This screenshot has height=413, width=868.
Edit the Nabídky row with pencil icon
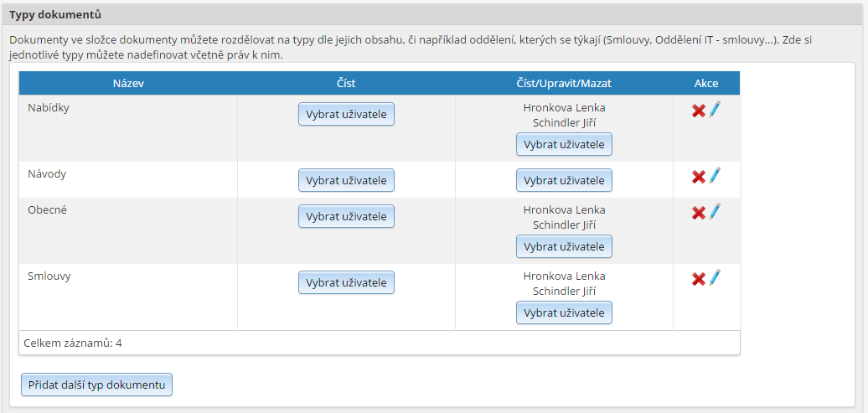tap(716, 109)
